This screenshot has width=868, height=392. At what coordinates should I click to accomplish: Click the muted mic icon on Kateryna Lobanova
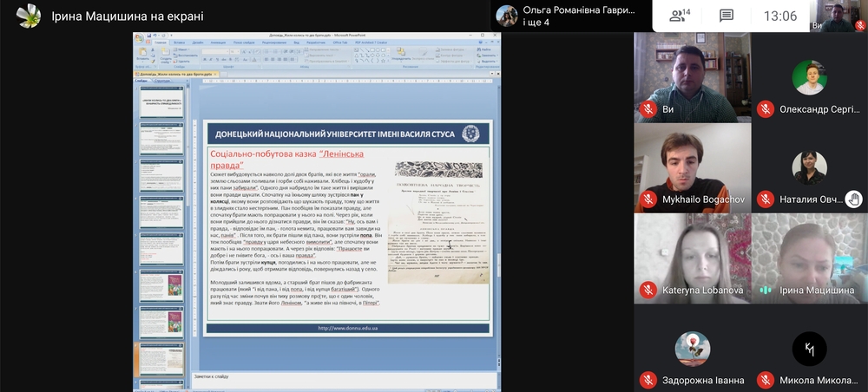tap(648, 290)
